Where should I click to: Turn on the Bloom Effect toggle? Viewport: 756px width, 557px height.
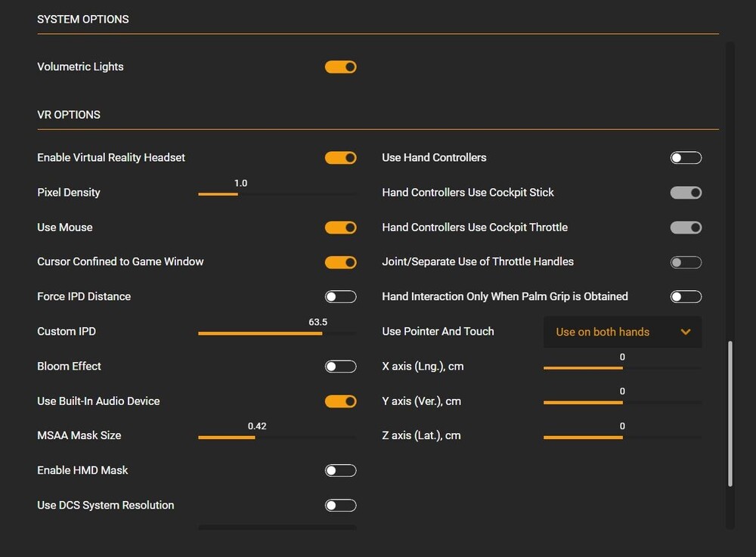click(x=340, y=367)
